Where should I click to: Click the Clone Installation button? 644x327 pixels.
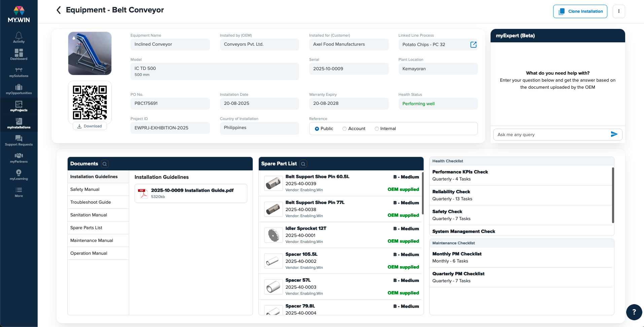click(580, 11)
